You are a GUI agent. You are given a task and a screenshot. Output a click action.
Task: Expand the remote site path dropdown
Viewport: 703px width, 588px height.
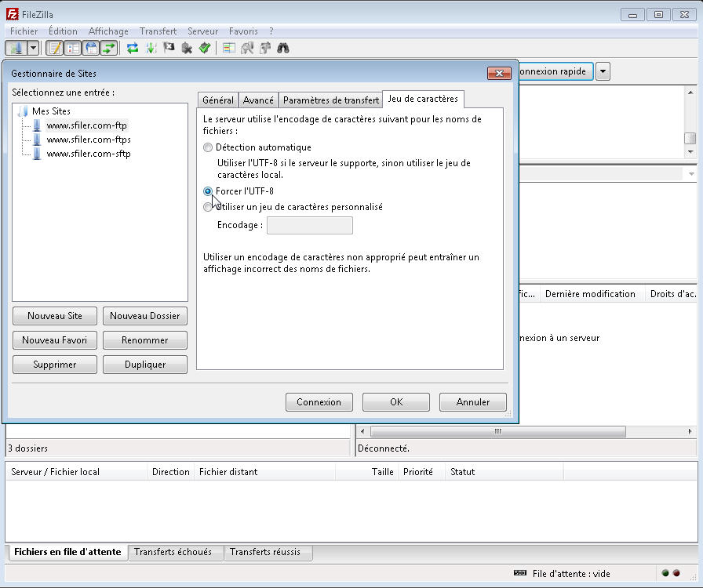coord(691,174)
